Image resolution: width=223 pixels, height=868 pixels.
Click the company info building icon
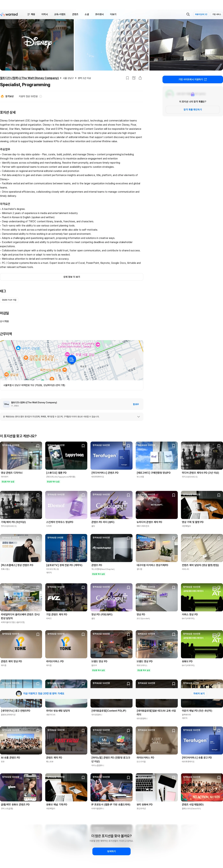click(x=134, y=78)
